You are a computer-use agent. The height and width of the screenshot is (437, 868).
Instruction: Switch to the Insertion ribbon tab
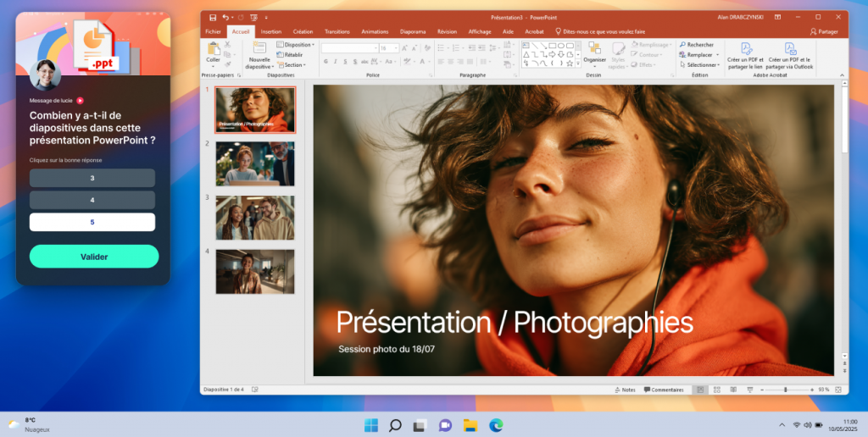(x=271, y=31)
